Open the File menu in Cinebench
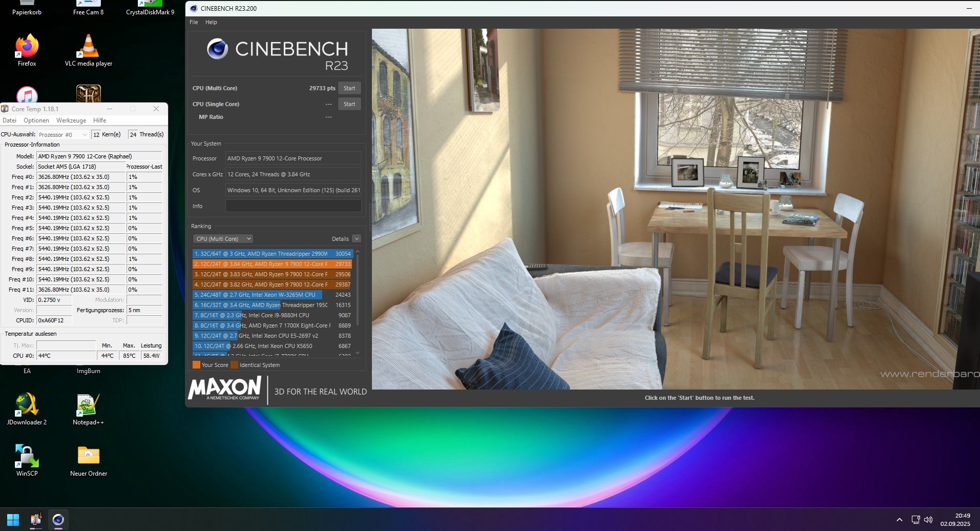Screen dimensions: 980x531 tap(194, 22)
